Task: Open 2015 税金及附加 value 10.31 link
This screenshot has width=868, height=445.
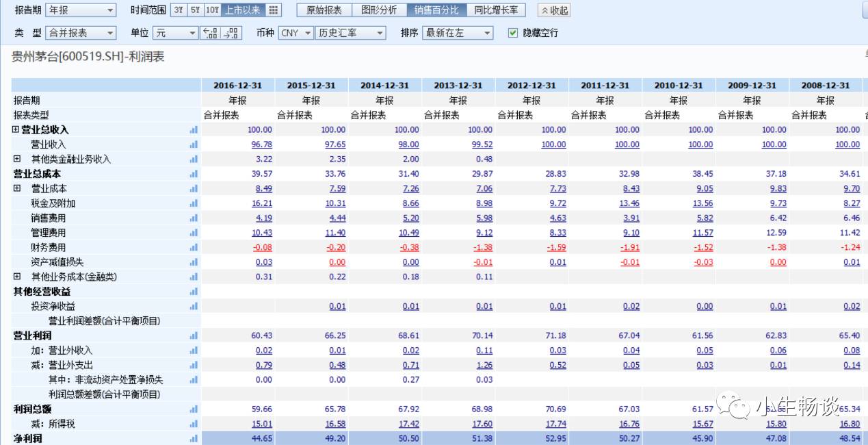Action: [x=335, y=203]
